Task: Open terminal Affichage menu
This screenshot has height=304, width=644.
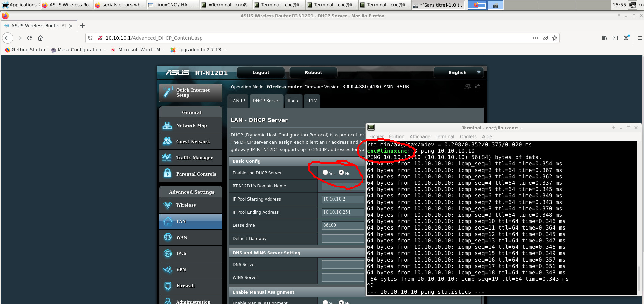Action: (x=420, y=136)
